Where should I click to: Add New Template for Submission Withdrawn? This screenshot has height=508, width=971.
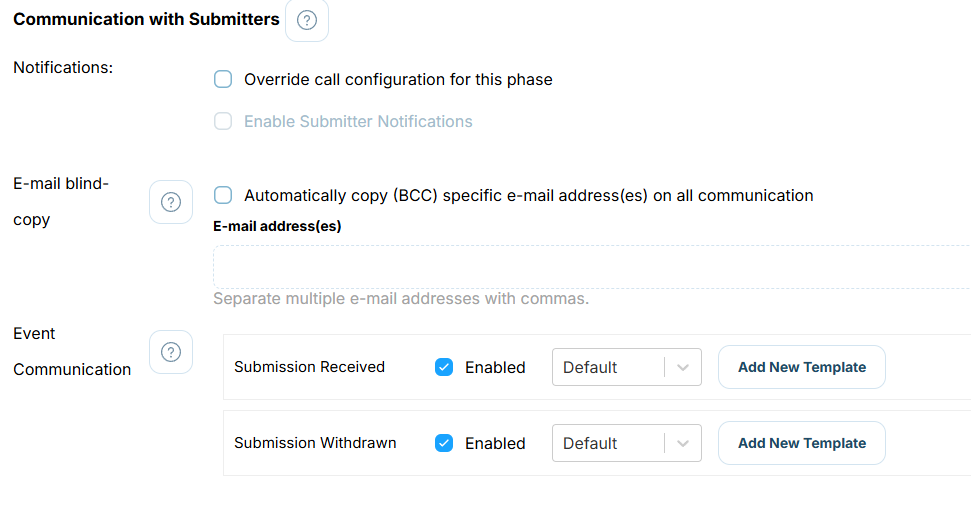(802, 443)
